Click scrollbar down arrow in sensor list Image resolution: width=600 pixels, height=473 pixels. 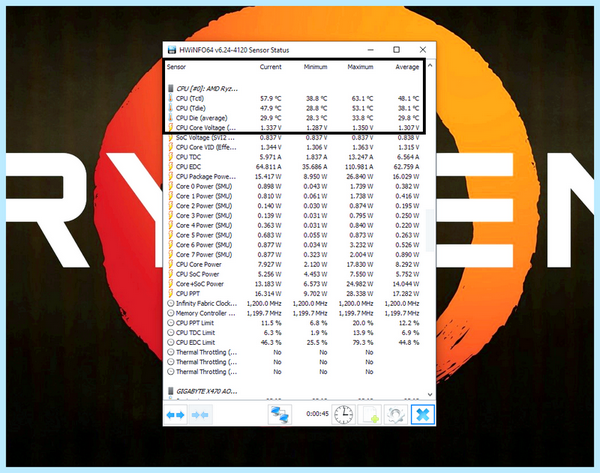coord(430,394)
